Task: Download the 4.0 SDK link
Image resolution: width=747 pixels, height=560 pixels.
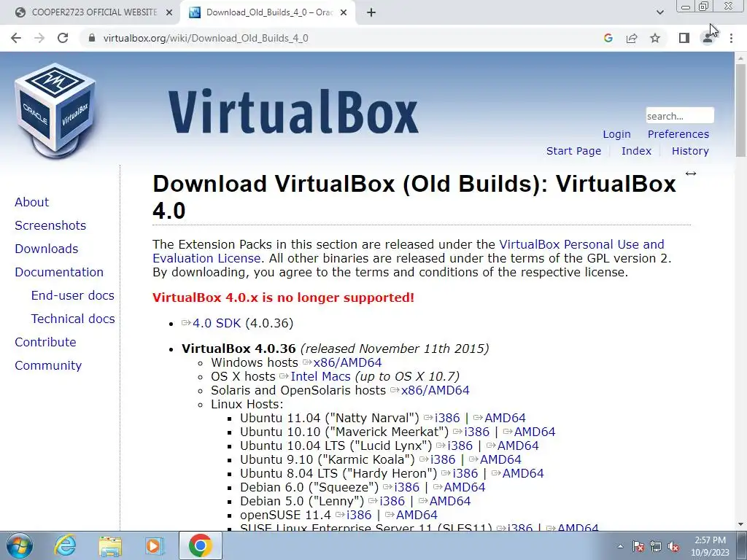Action: coord(216,323)
